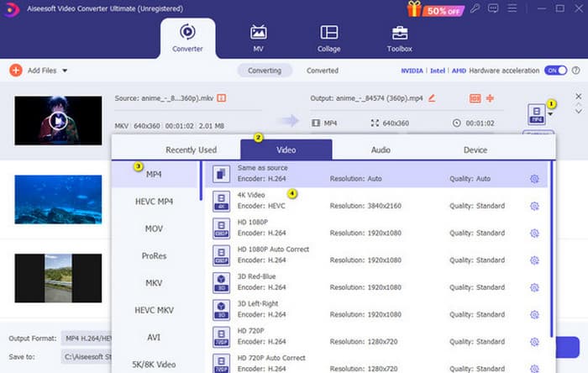
Task: Choose 5K/8K Video format
Action: coord(154,365)
